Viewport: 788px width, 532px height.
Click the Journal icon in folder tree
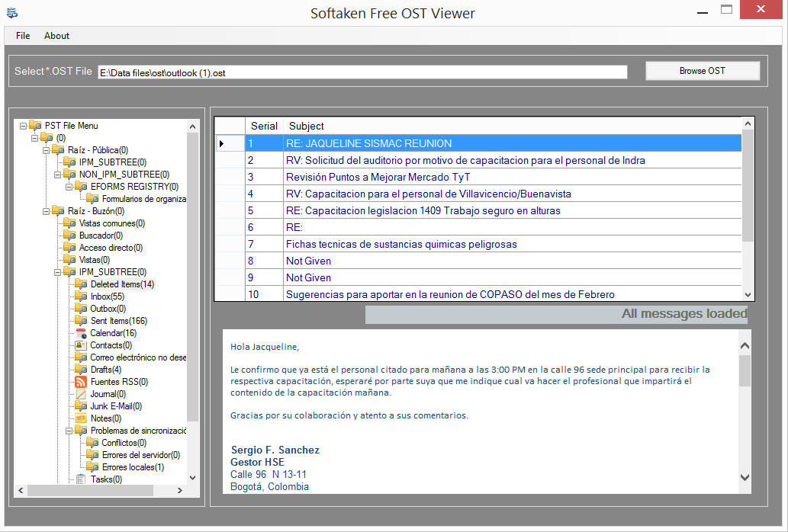[81, 394]
